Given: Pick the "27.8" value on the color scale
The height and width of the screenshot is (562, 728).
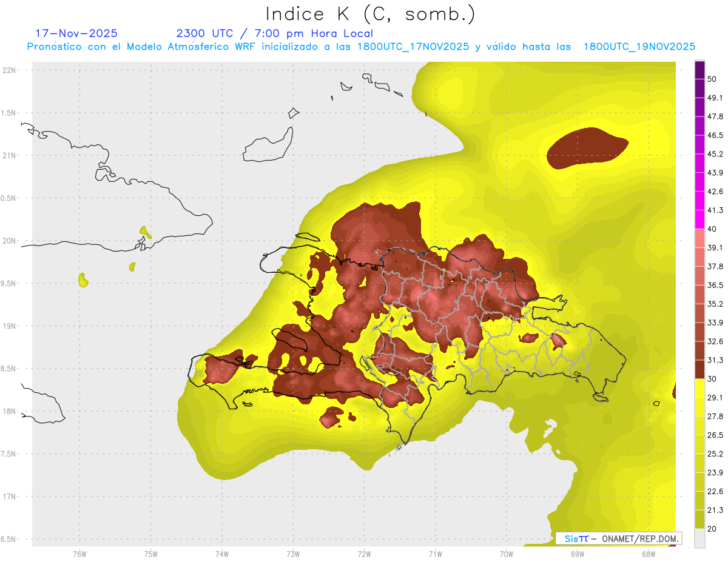Looking at the screenshot, I should click(x=715, y=416).
